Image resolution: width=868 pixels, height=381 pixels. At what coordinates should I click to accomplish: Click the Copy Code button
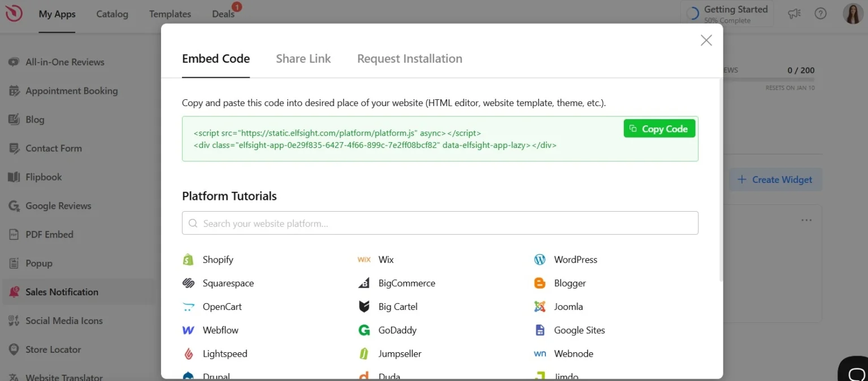click(659, 128)
